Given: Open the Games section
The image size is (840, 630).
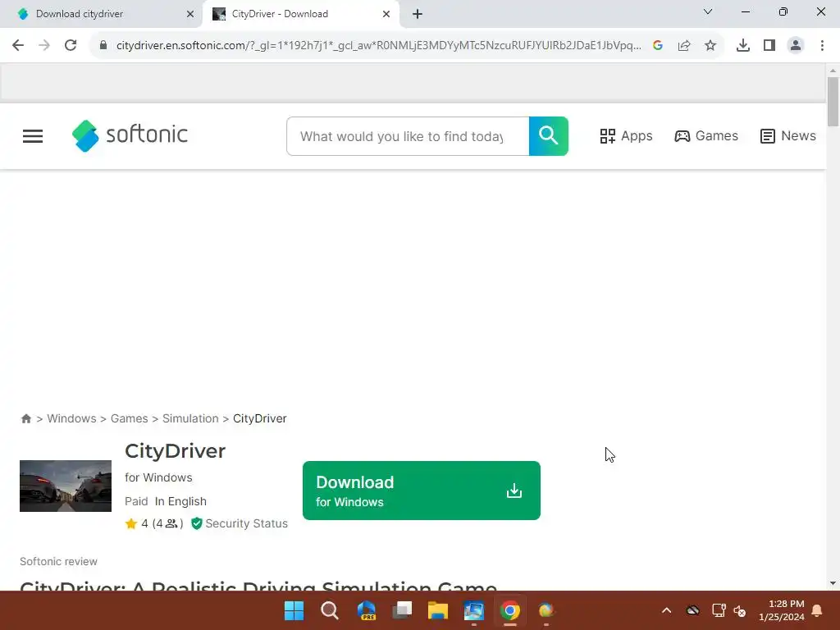Looking at the screenshot, I should (x=706, y=136).
